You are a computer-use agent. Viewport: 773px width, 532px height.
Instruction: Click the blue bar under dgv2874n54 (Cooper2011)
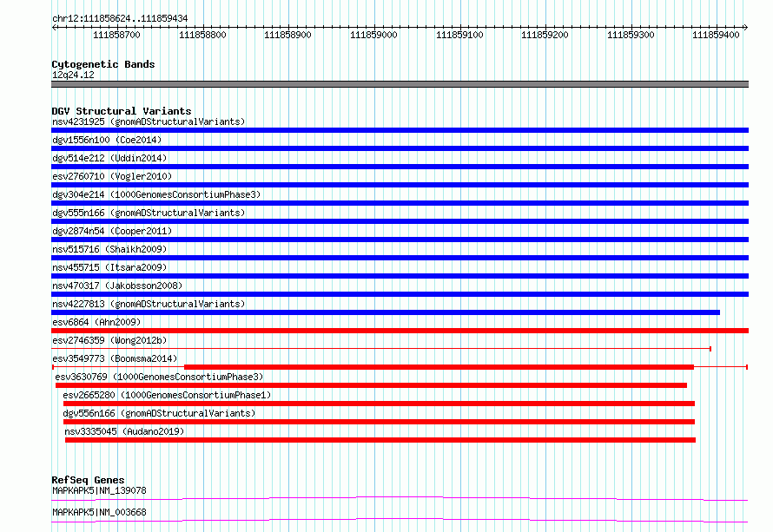point(400,240)
